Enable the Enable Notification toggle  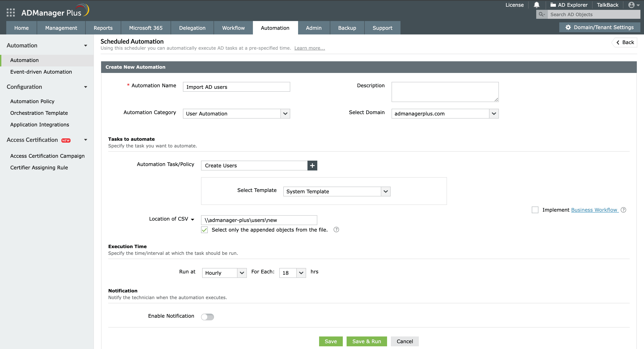(207, 317)
